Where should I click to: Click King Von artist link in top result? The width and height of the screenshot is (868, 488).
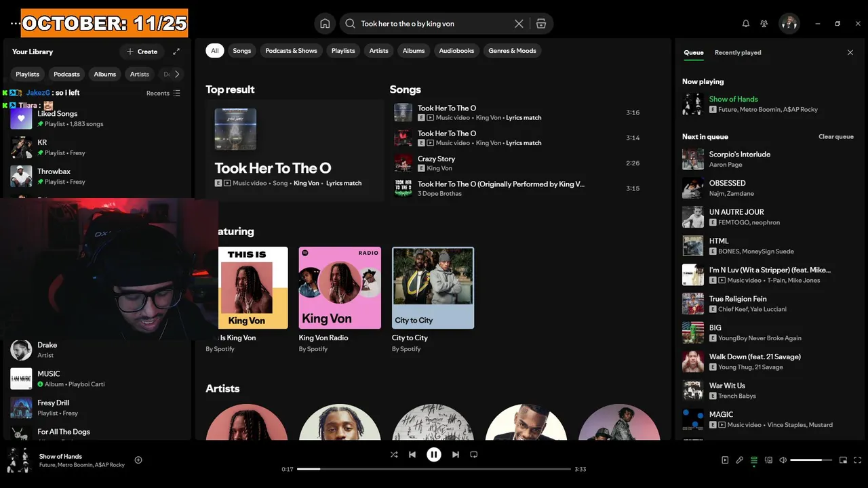[306, 184]
